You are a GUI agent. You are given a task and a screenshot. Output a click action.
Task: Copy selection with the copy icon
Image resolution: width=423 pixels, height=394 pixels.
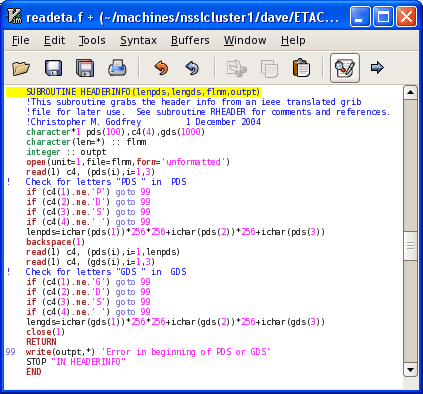coord(269,68)
